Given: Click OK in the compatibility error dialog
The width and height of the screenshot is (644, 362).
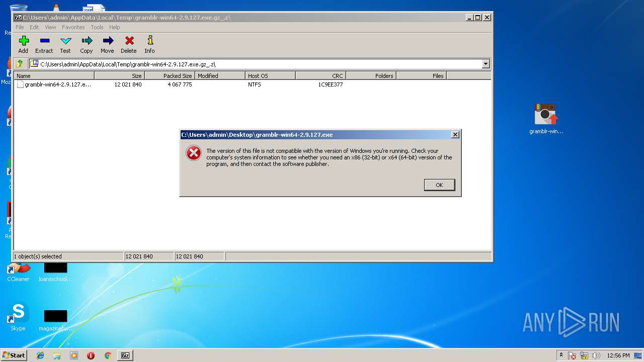Looking at the screenshot, I should [439, 185].
